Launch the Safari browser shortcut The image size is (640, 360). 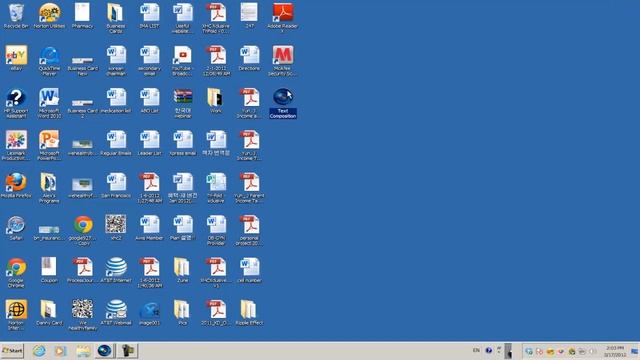point(16,229)
